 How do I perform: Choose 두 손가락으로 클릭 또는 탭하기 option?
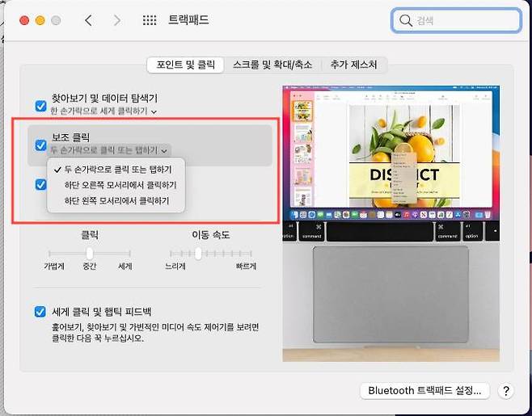point(116,169)
